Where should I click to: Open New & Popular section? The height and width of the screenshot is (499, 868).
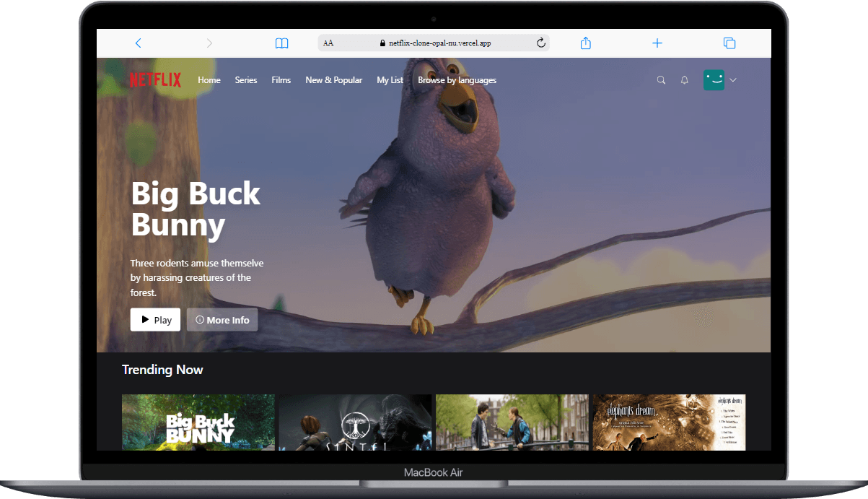[333, 80]
